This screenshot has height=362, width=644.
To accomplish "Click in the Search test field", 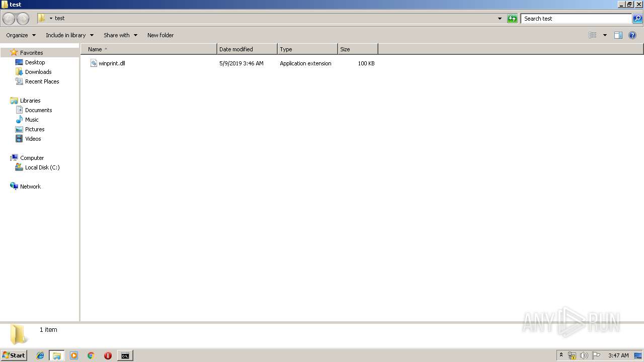I will [577, 19].
